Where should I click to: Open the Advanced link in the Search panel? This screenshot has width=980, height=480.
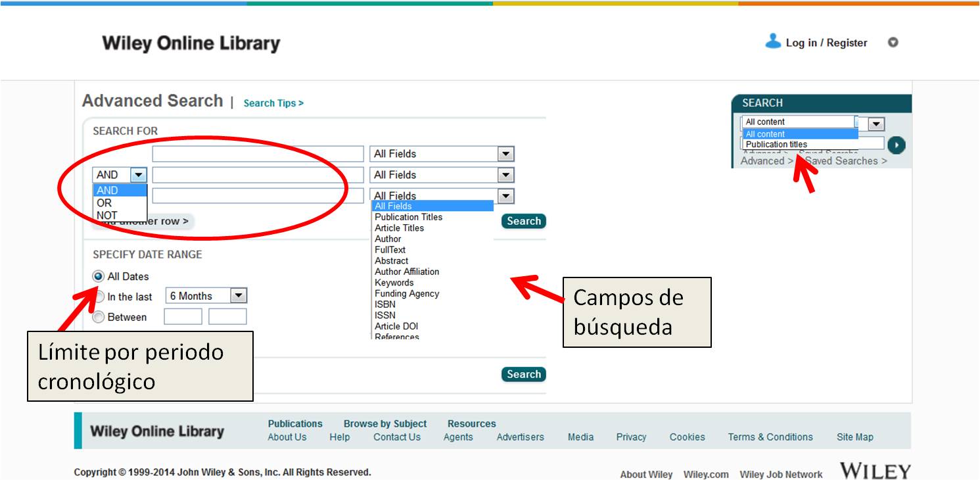pyautogui.click(x=766, y=161)
